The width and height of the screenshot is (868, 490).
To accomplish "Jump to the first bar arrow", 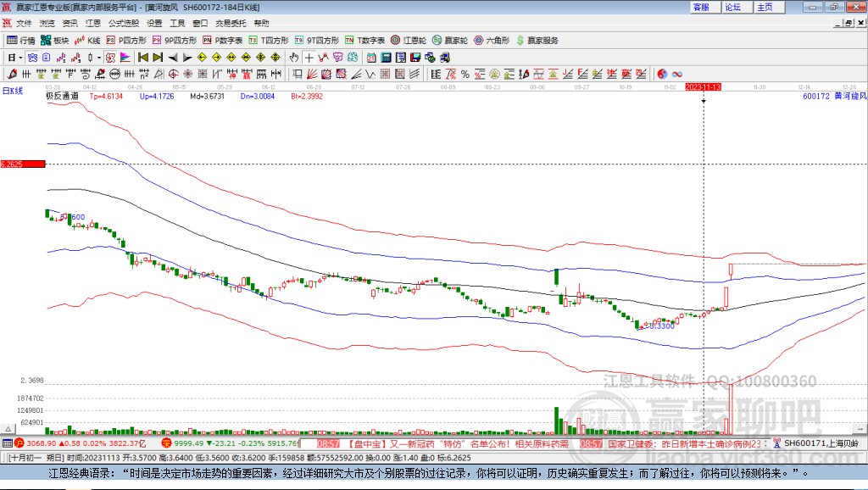I will [143, 58].
